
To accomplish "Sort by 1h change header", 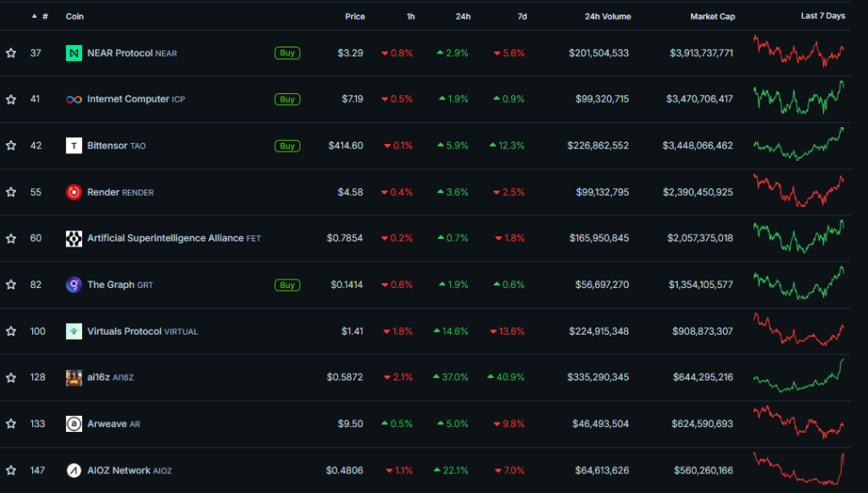I will coord(411,17).
